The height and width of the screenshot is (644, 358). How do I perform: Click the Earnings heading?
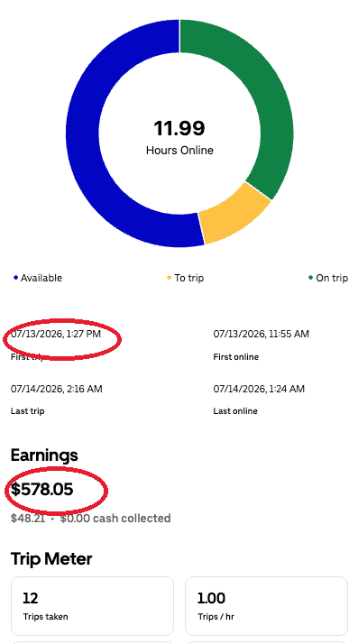44,455
